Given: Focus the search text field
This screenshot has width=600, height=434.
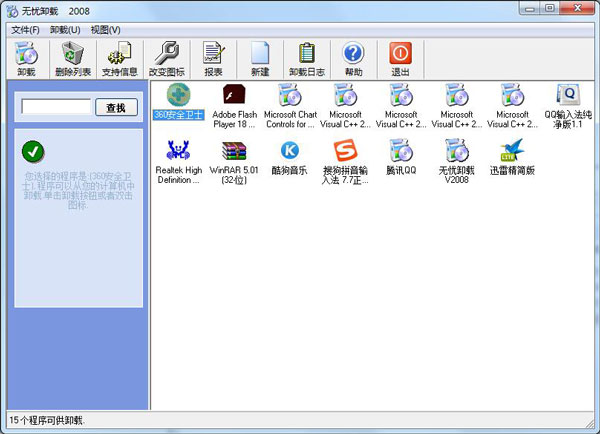Looking at the screenshot, I should [56, 106].
